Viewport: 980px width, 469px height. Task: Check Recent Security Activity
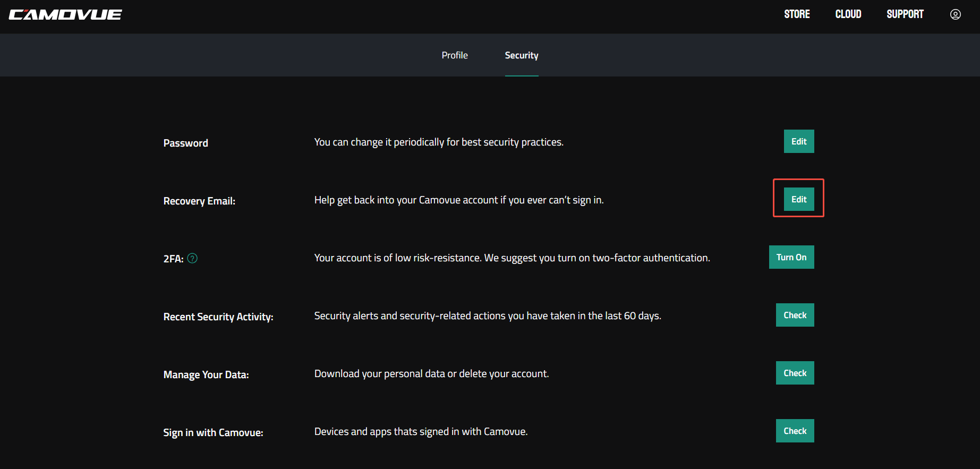pos(795,315)
